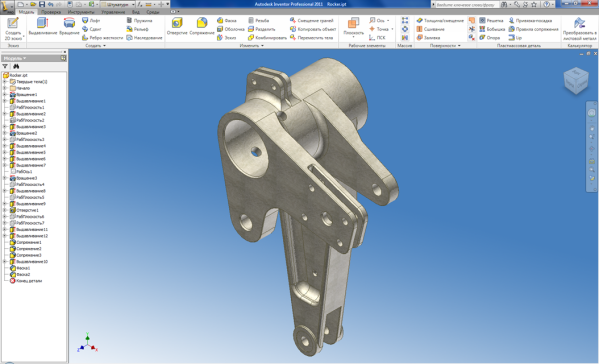Open the Проверка tab
This screenshot has width=599, height=364.
coord(51,12)
